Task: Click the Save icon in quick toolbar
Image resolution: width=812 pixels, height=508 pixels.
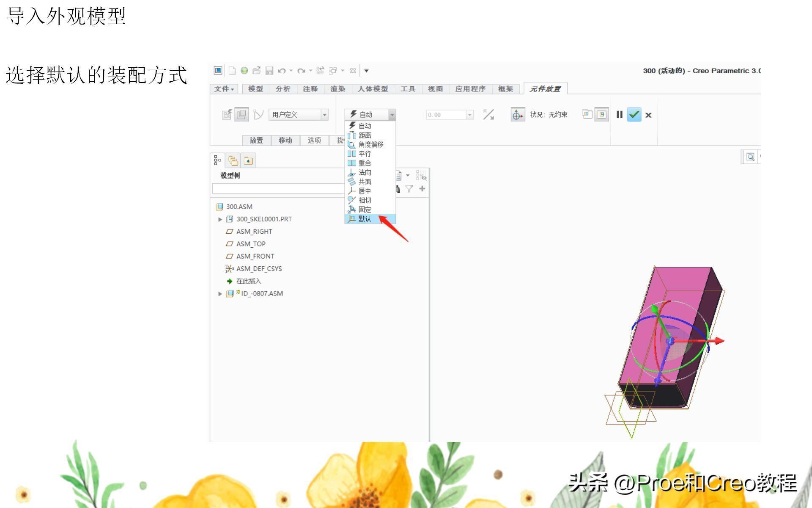Action: (x=270, y=71)
